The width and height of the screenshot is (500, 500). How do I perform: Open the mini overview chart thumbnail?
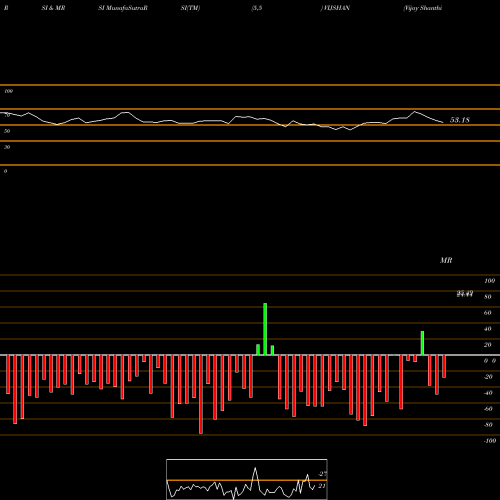(x=247, y=479)
